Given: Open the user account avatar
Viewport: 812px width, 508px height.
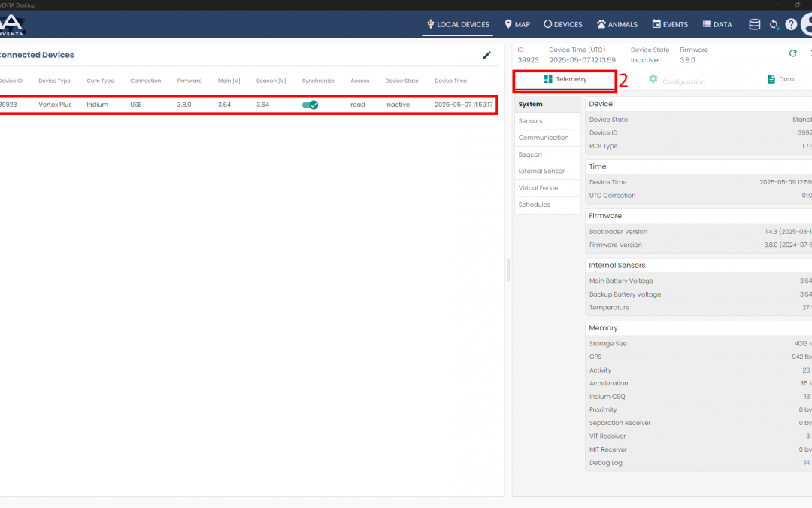Looking at the screenshot, I should 807,24.
